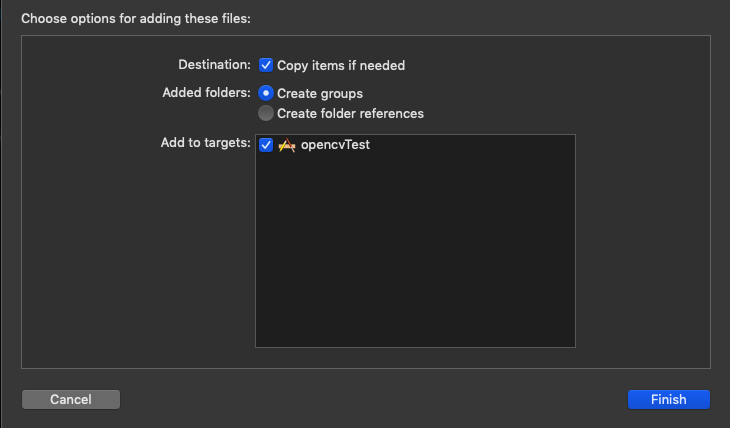This screenshot has width=730, height=428.
Task: Uncheck the opencvTest target checkbox
Action: pos(266,145)
